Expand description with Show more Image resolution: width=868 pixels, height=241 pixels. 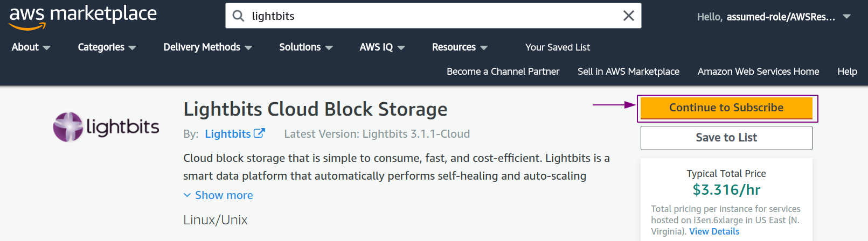pos(218,195)
